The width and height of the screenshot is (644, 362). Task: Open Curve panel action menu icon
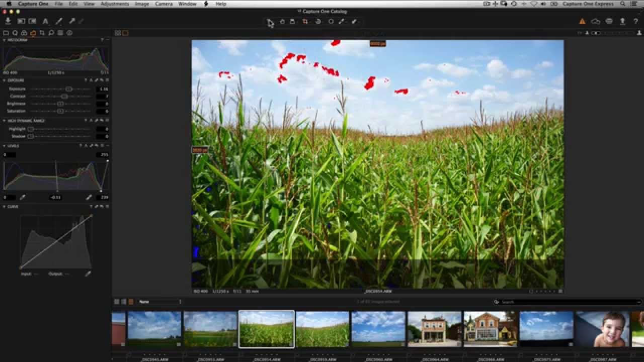coord(107,207)
